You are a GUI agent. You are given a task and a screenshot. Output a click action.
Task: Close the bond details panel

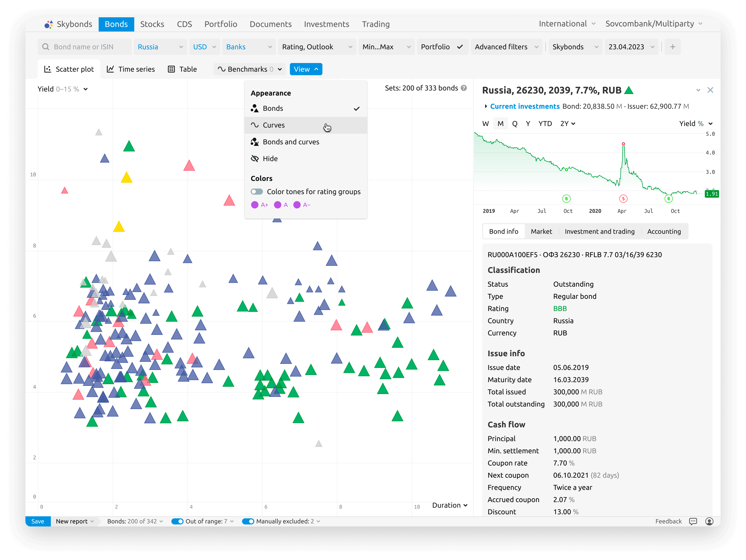pos(710,90)
